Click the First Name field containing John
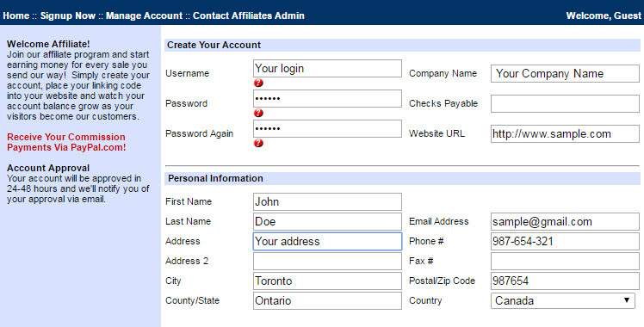 click(327, 202)
